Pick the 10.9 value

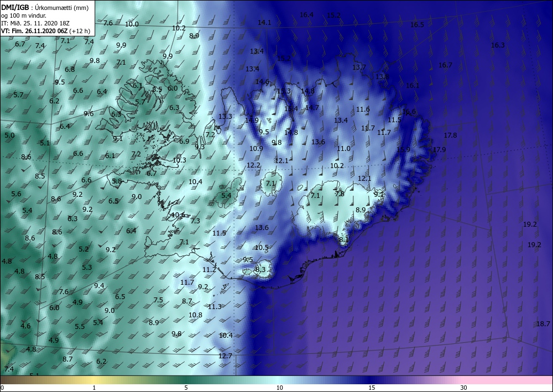[256, 148]
